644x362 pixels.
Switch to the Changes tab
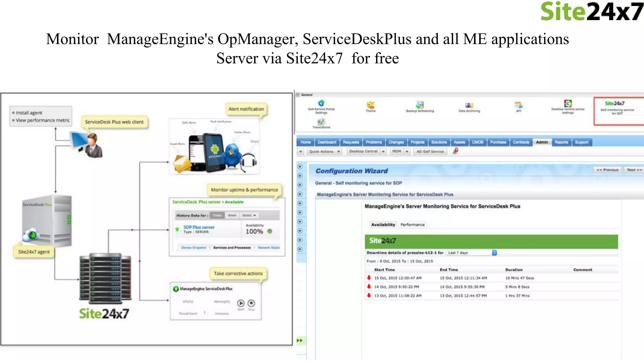click(x=396, y=142)
